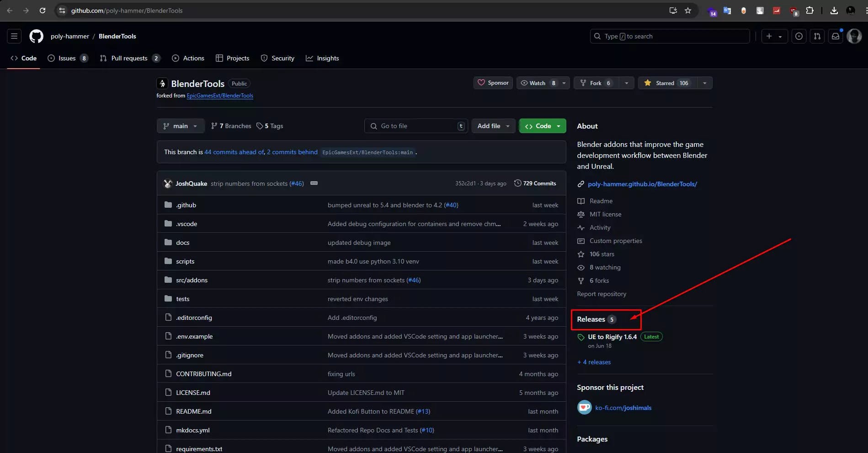Image resolution: width=868 pixels, height=453 pixels.
Task: Open the ko-fi.com/joshimals link
Action: (623, 408)
